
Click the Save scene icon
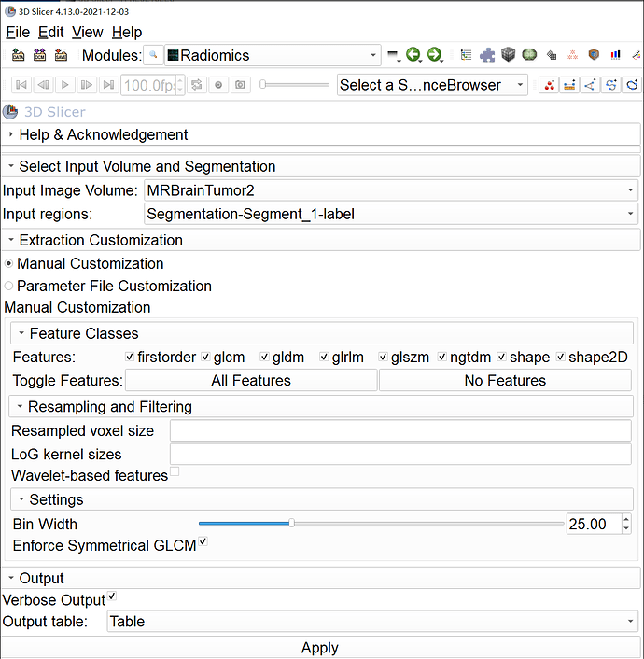pyautogui.click(x=61, y=55)
